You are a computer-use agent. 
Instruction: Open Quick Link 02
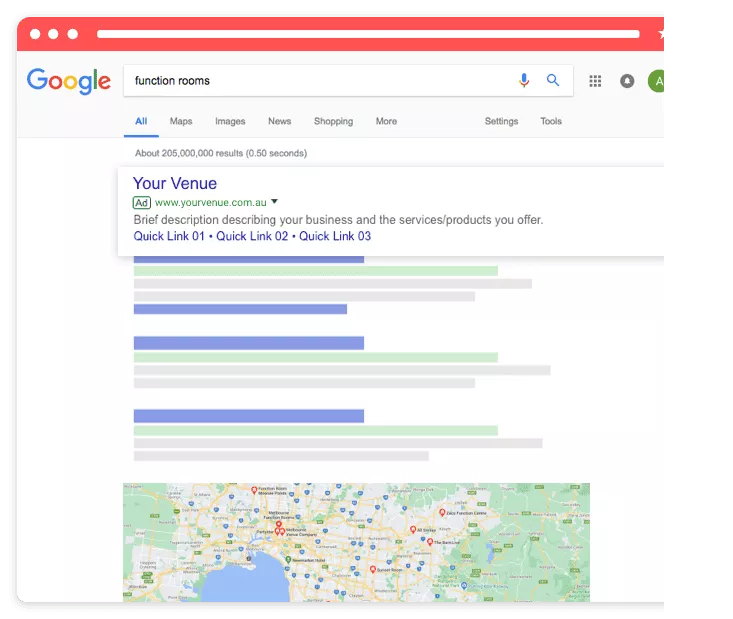252,236
